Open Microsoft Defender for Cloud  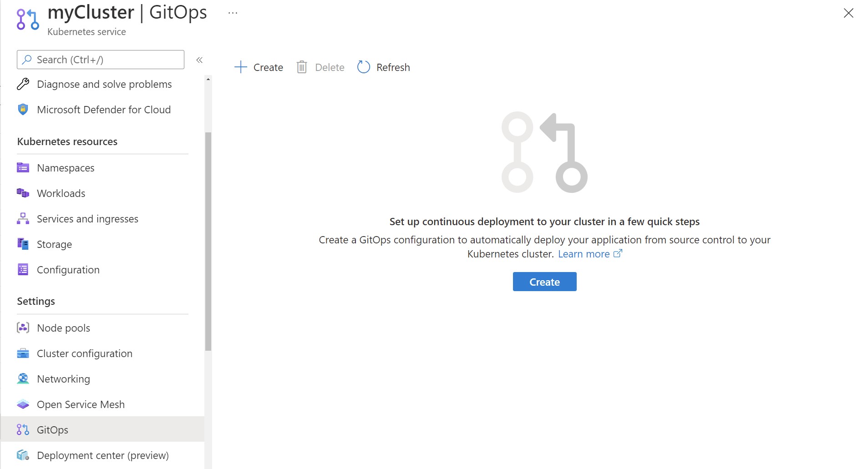coord(103,110)
